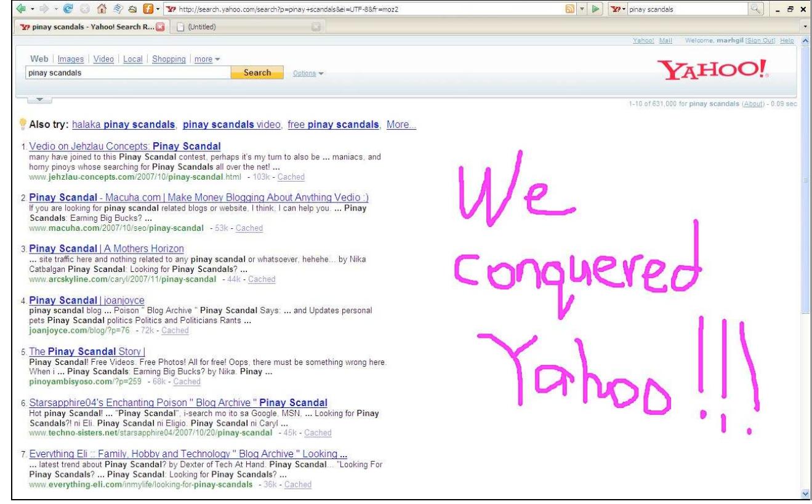The image size is (812, 504).
Task: Open the Yahoo search engine selector dropdown
Action: click(617, 10)
